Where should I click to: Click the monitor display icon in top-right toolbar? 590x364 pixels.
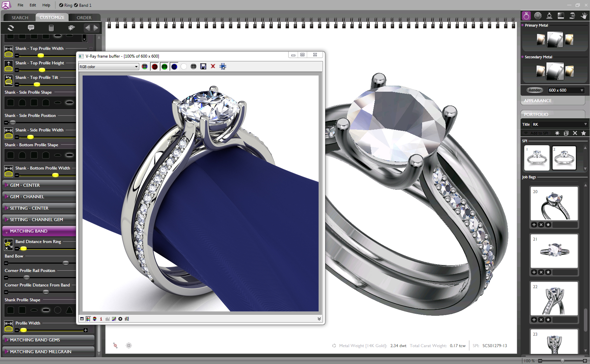click(561, 16)
